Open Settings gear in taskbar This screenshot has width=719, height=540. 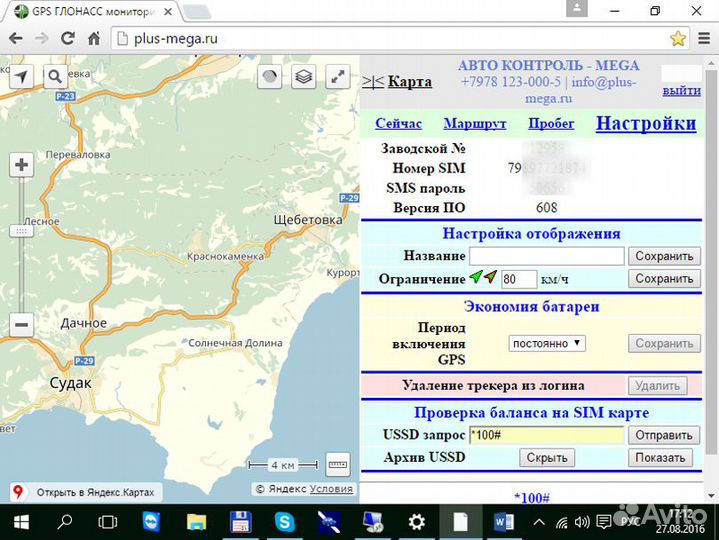click(x=416, y=522)
